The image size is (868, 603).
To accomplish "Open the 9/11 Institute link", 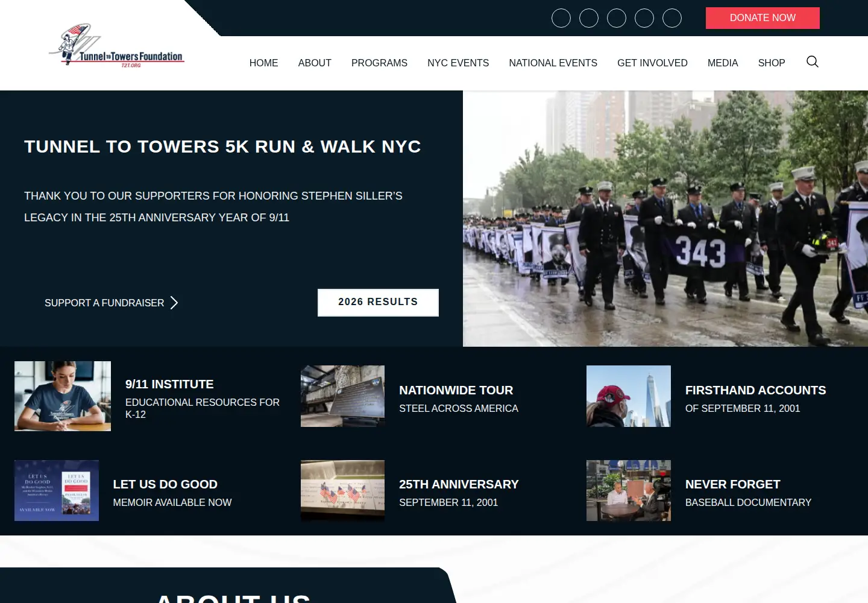I will (169, 384).
